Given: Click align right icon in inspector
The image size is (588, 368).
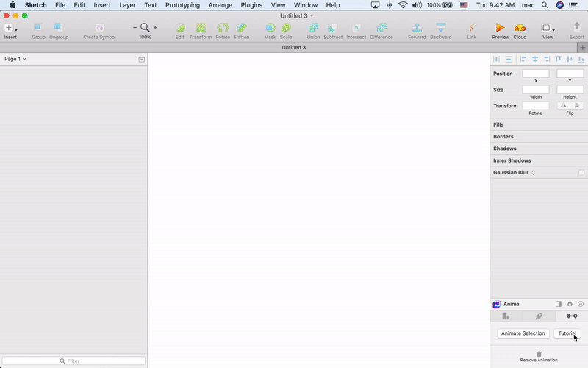Looking at the screenshot, I should point(546,59).
